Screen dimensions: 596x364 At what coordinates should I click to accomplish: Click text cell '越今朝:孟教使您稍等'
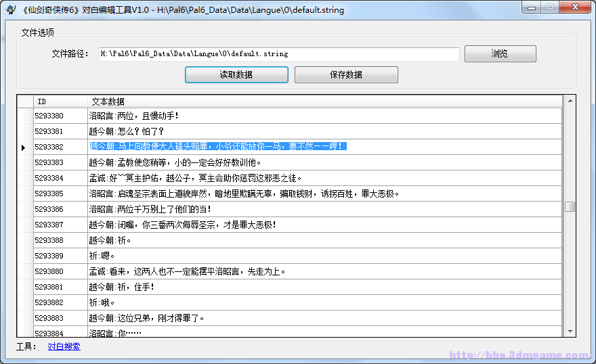point(324,162)
